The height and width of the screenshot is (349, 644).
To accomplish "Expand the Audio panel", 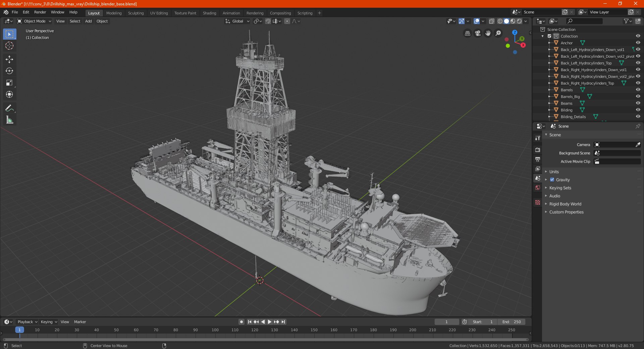I will (554, 196).
